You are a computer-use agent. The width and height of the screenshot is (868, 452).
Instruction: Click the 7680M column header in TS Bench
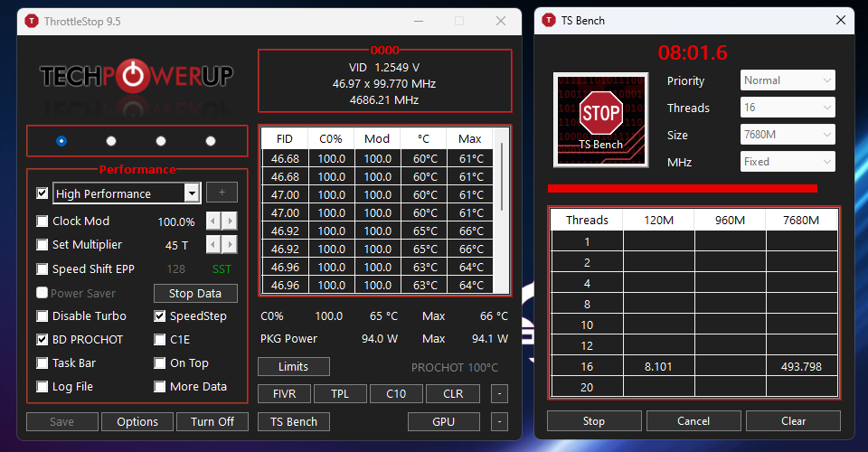(802, 221)
